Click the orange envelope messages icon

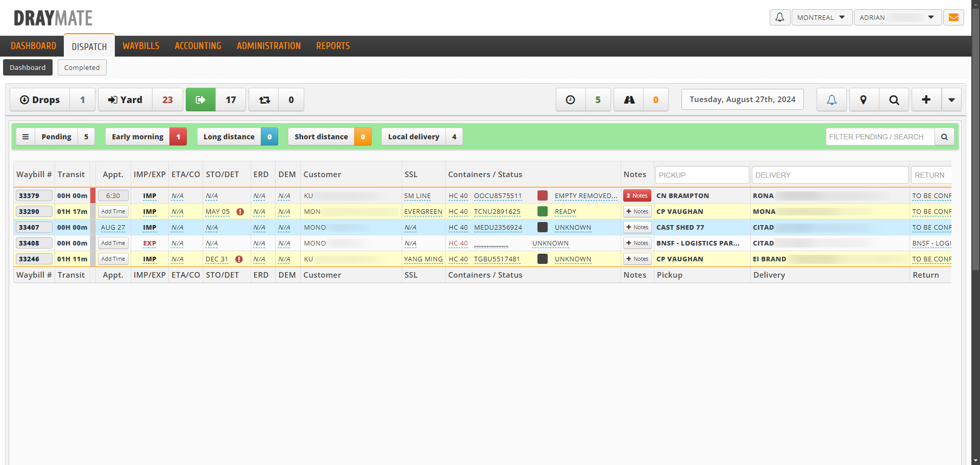tap(953, 17)
